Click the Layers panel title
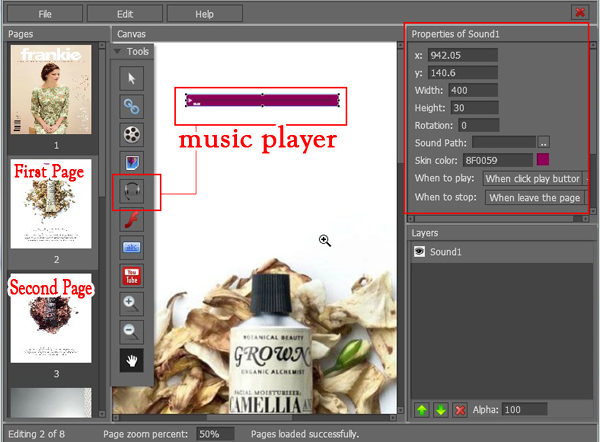600x442 pixels. (x=425, y=233)
